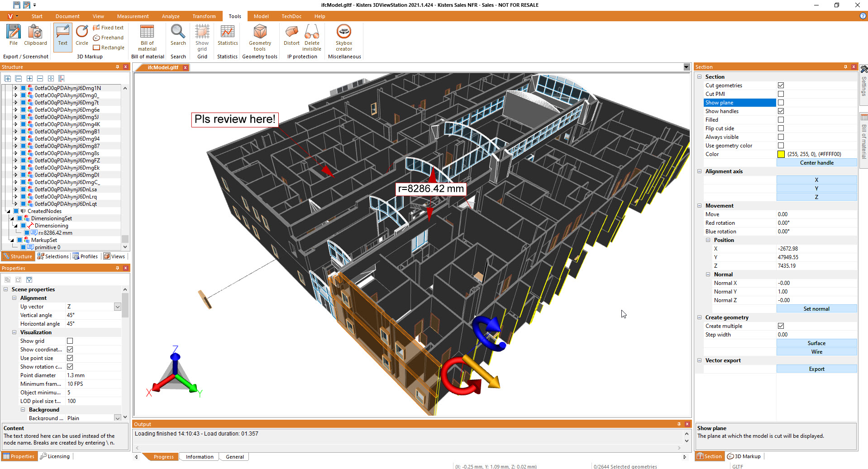This screenshot has height=469, width=868.
Task: Enable Show plane checkbox
Action: point(781,102)
